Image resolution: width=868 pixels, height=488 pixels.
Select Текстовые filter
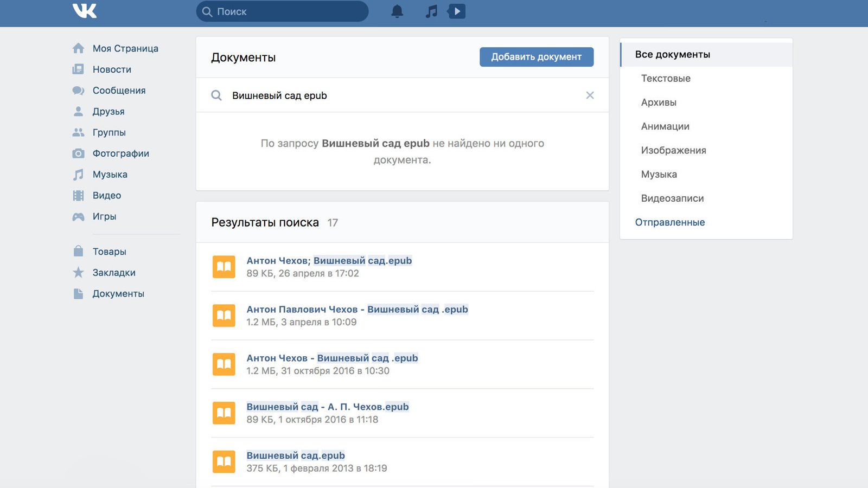[666, 78]
